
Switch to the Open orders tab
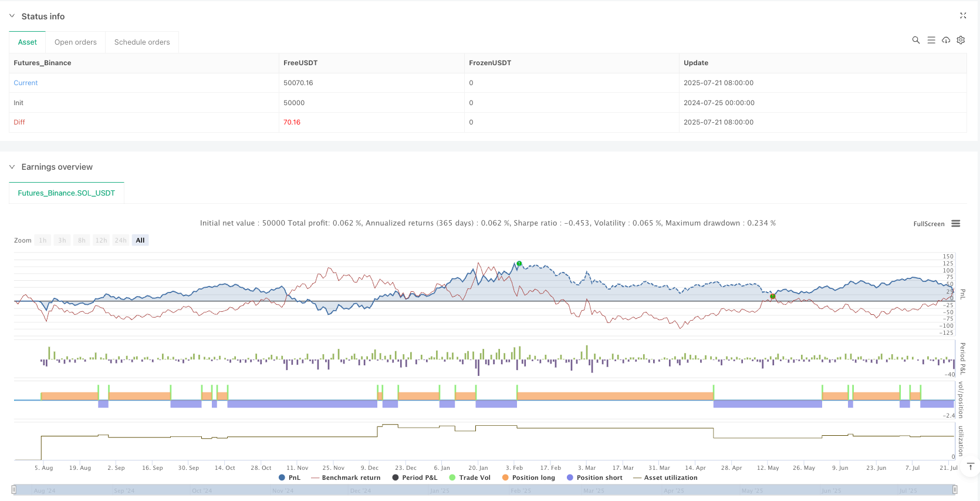coord(76,42)
